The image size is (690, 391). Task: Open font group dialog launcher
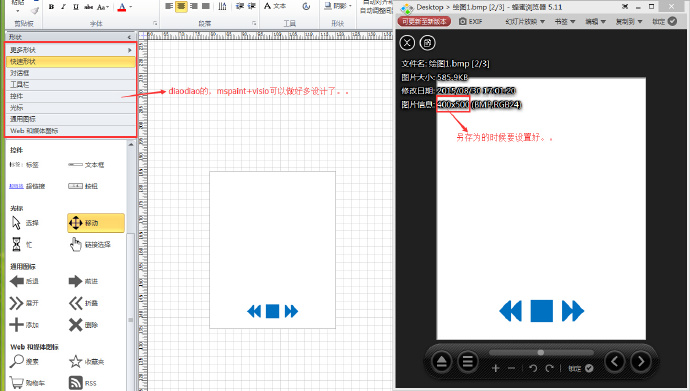[x=155, y=23]
